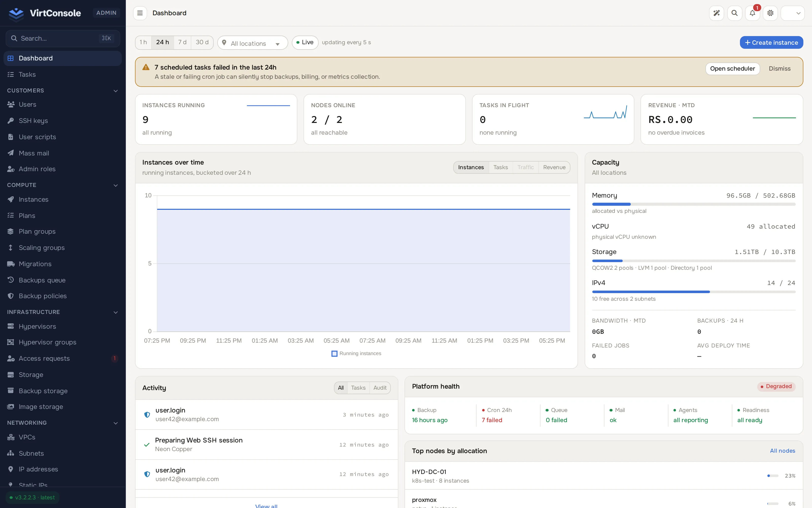Viewport: 812px width, 508px height.
Task: Select the 24 h time range
Action: point(162,42)
